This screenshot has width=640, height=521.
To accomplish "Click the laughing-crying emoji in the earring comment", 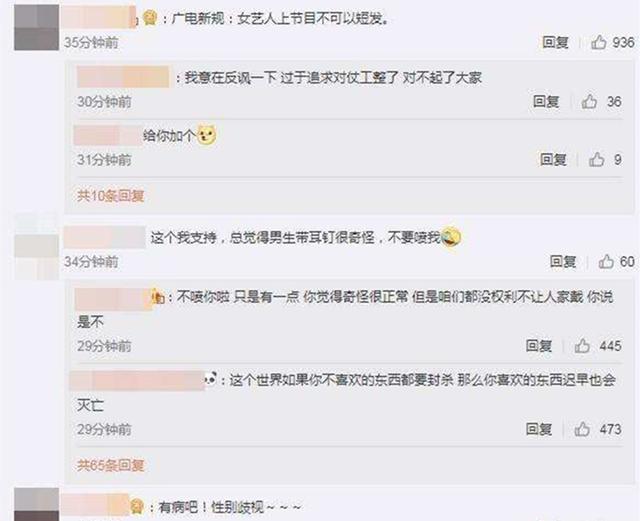I will pos(451,237).
